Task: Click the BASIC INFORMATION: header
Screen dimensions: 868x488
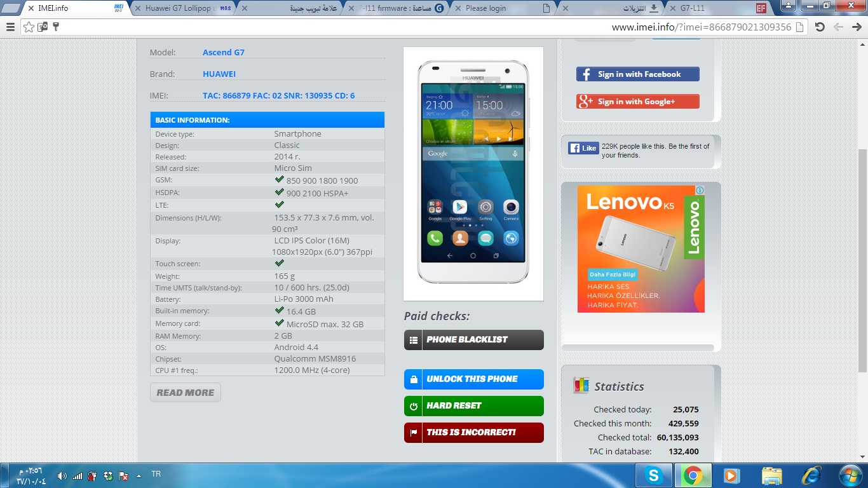Action: [x=268, y=120]
